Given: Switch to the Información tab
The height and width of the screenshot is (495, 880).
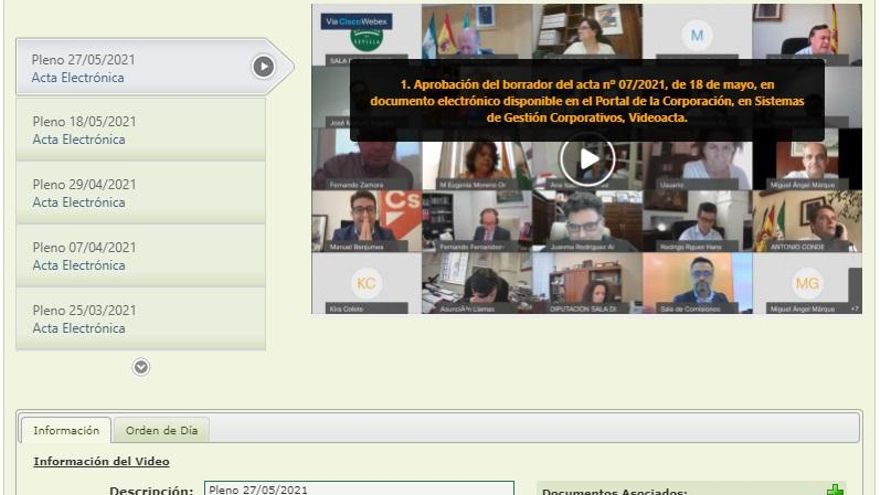Looking at the screenshot, I should (66, 430).
